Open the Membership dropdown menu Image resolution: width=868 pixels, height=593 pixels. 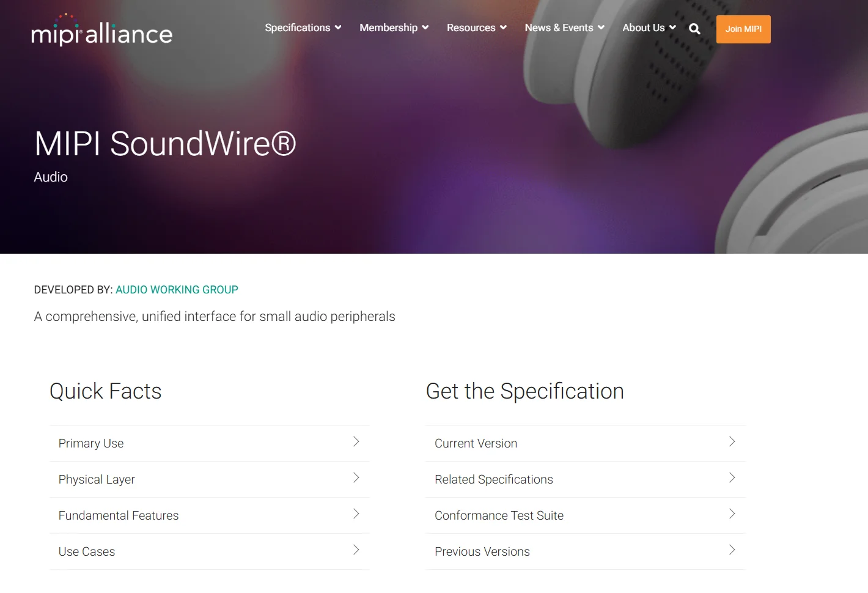(394, 28)
